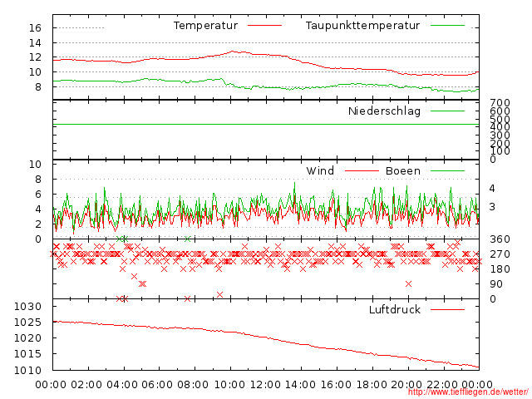
Task: Click the 180 wind direction axis value
Action: click(x=500, y=269)
